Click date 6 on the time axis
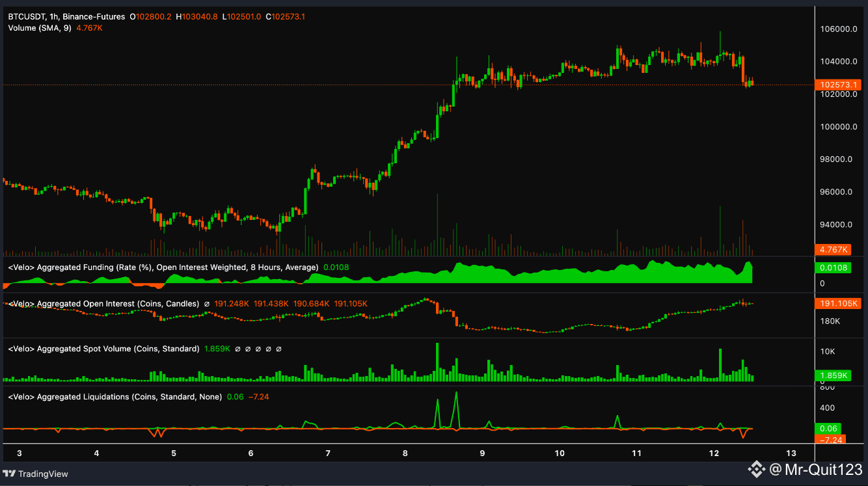Image resolution: width=868 pixels, height=486 pixels. pos(251,453)
